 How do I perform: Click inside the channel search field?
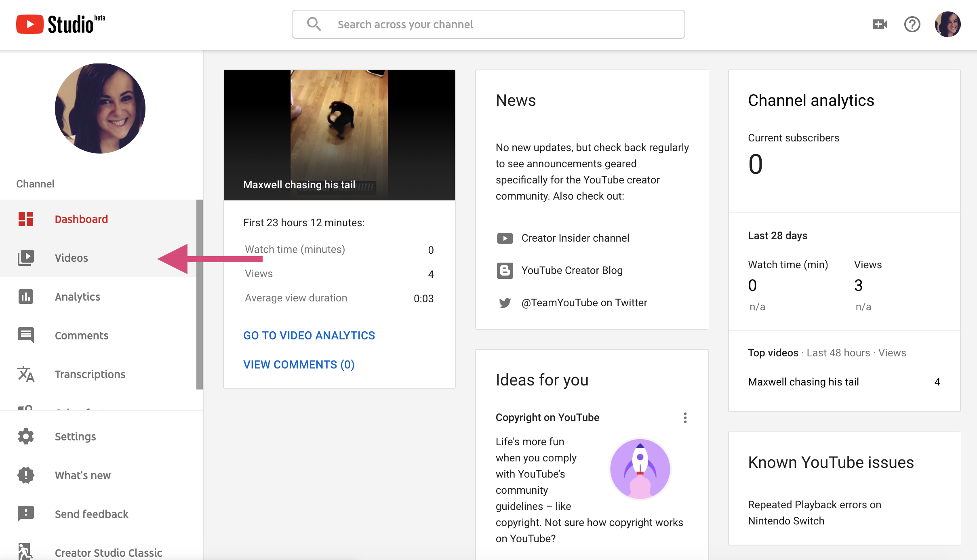point(488,24)
